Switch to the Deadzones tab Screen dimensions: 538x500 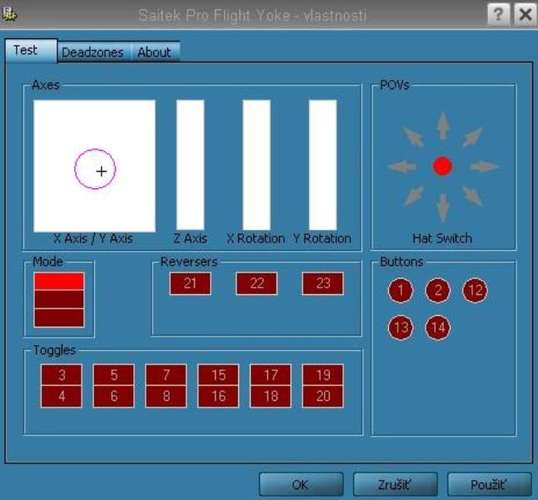pyautogui.click(x=93, y=52)
